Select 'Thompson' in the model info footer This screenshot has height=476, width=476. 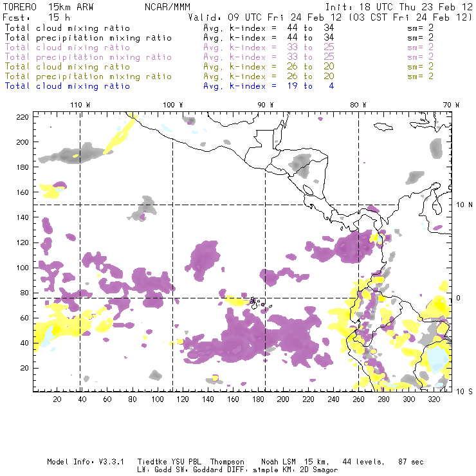227,462
